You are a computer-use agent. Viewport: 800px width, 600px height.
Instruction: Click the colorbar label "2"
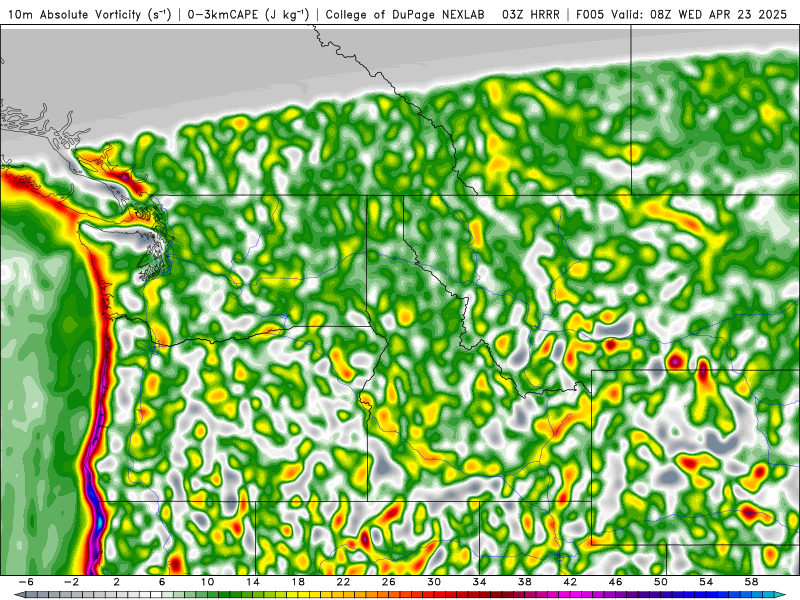(116, 581)
